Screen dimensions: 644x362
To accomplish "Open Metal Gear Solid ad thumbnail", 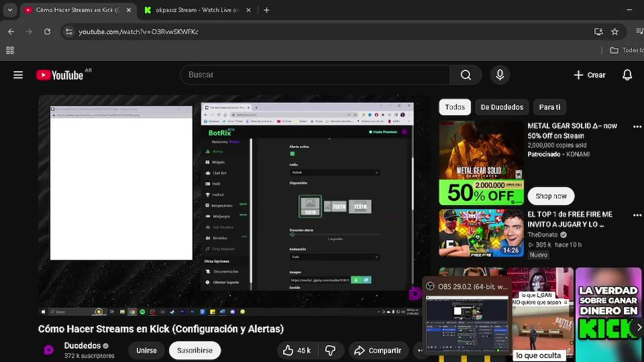I will tap(481, 163).
